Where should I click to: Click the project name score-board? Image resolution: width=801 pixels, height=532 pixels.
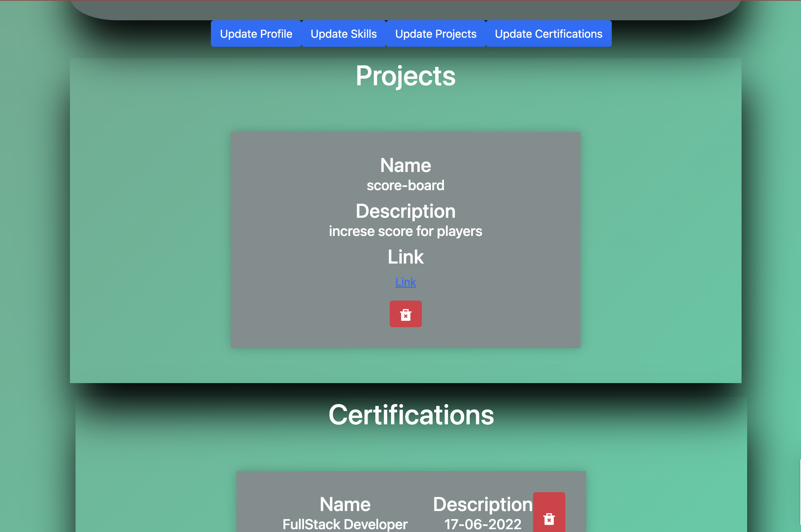coord(405,185)
